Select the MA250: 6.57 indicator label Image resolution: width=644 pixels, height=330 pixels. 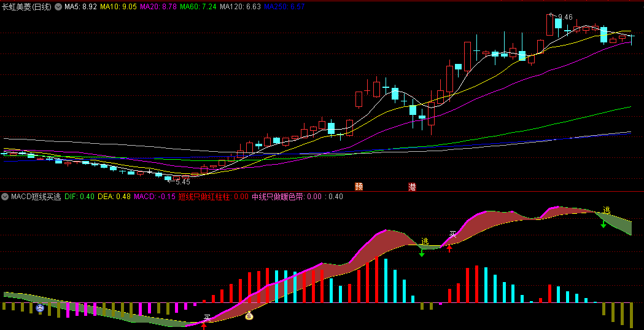click(284, 7)
